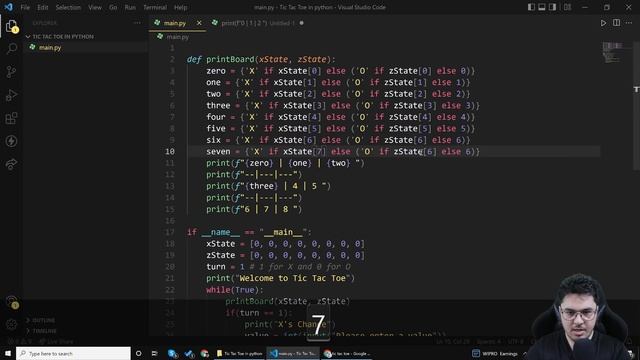Split the editor to the right
640x360 pixels.
tap(616, 23)
